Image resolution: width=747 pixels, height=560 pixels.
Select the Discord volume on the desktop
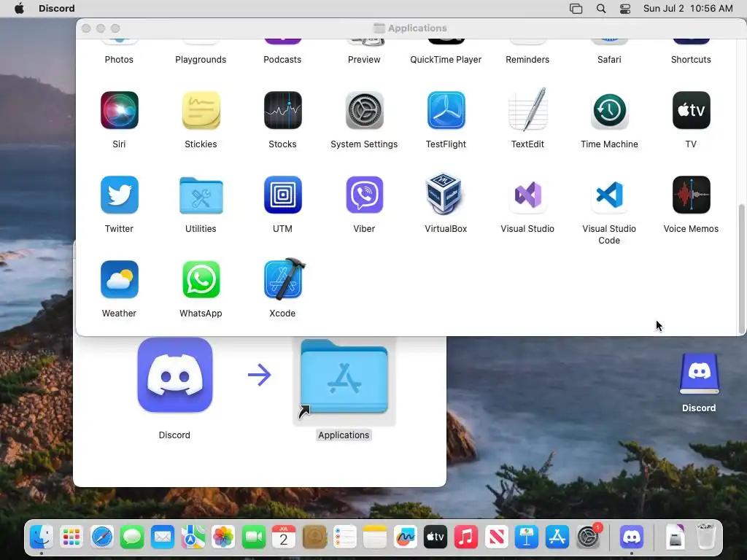(700, 374)
